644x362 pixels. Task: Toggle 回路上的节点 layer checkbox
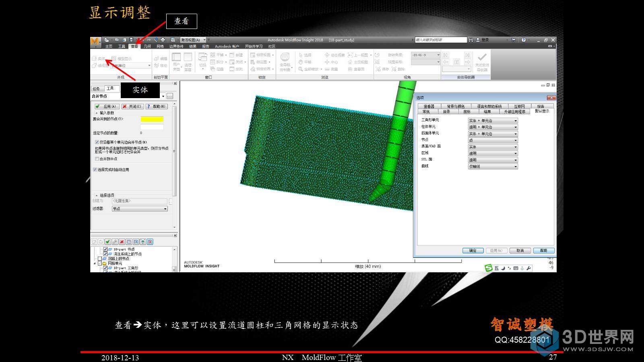coord(100,259)
